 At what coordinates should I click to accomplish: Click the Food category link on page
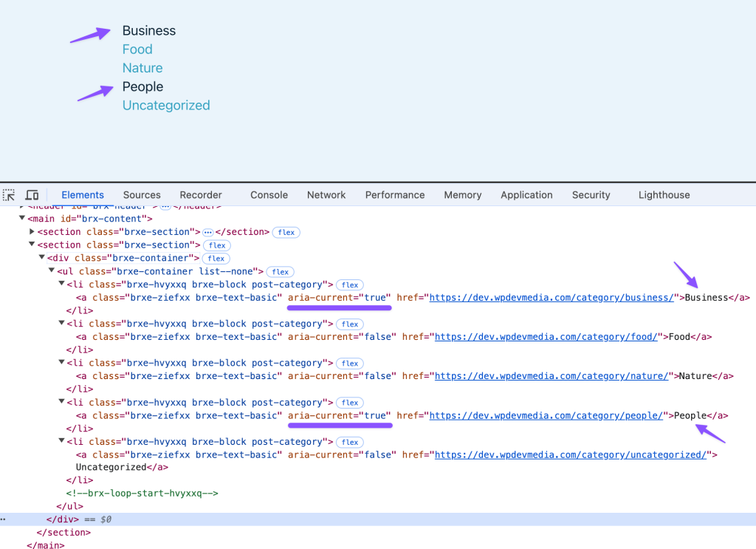[x=137, y=50]
